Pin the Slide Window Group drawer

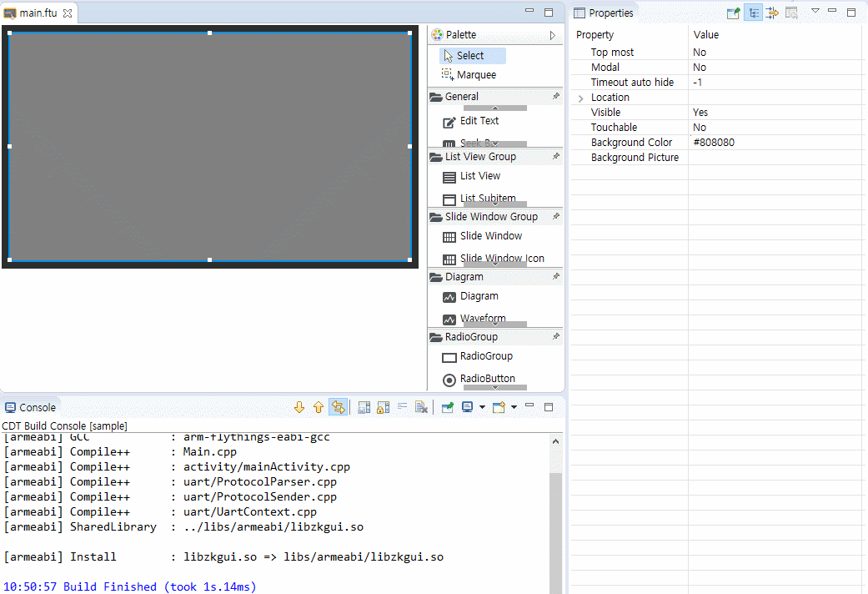coord(556,216)
